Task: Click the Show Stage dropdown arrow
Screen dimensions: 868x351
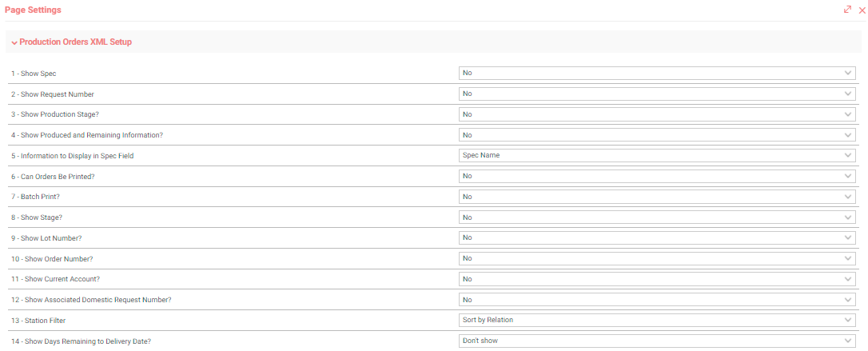Action: 848,217
